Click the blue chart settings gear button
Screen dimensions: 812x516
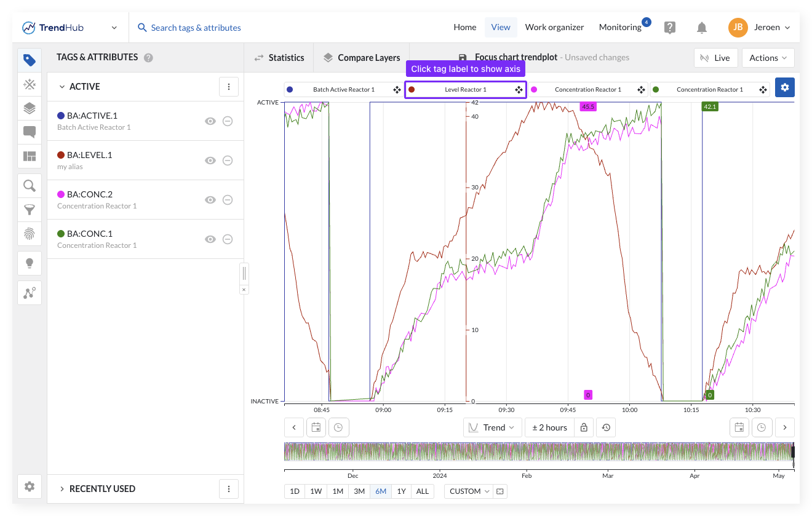[x=784, y=87]
